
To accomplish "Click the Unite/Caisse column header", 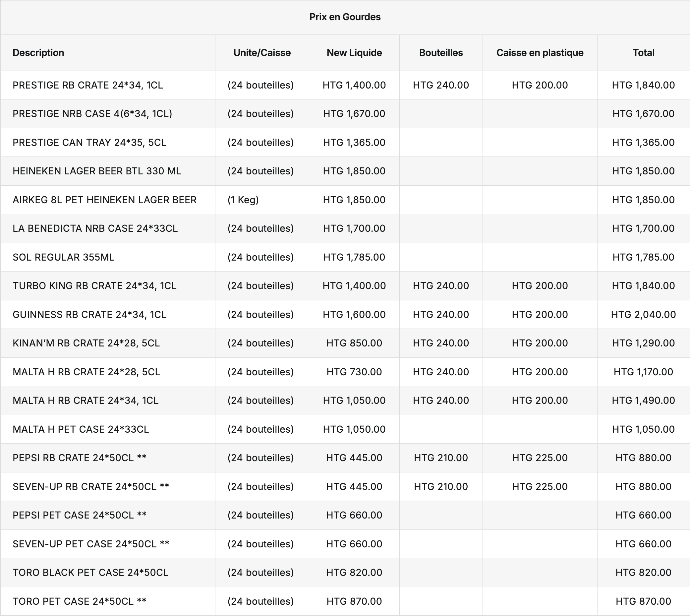I will pyautogui.click(x=262, y=53).
